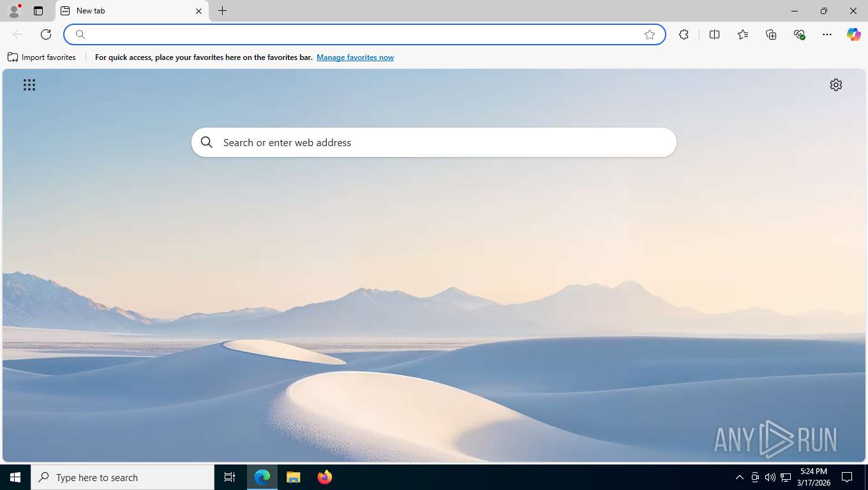Refresh the current page

pyautogui.click(x=46, y=34)
